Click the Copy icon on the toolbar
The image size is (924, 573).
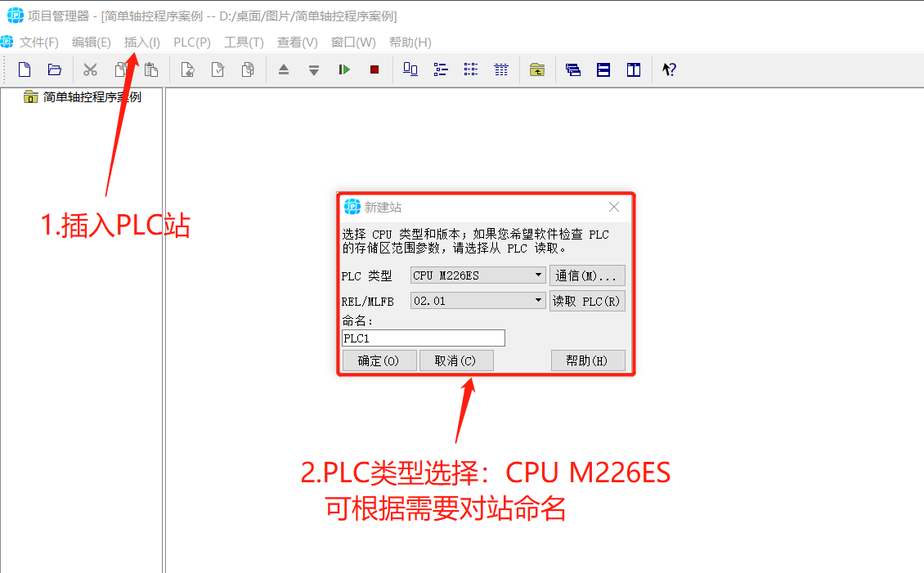tap(121, 69)
